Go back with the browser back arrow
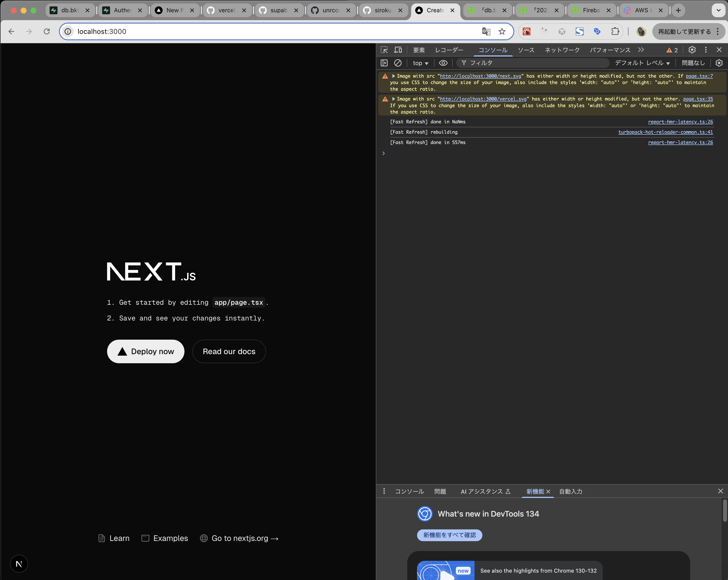 [x=12, y=31]
